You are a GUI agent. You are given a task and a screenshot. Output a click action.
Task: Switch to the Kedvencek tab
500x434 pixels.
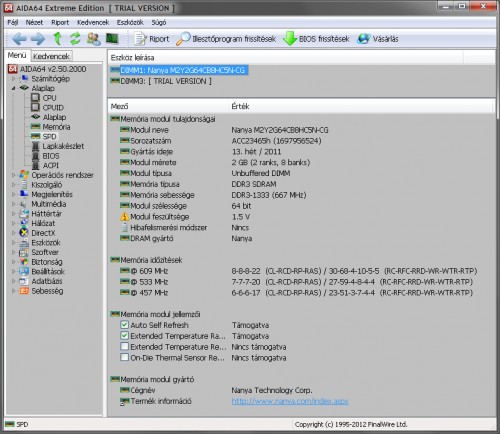51,56
